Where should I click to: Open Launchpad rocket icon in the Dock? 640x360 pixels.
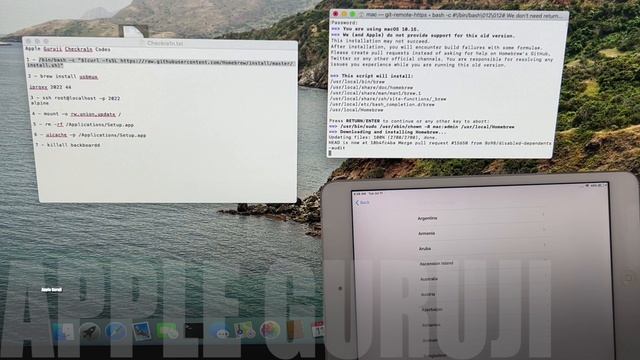coord(90,331)
